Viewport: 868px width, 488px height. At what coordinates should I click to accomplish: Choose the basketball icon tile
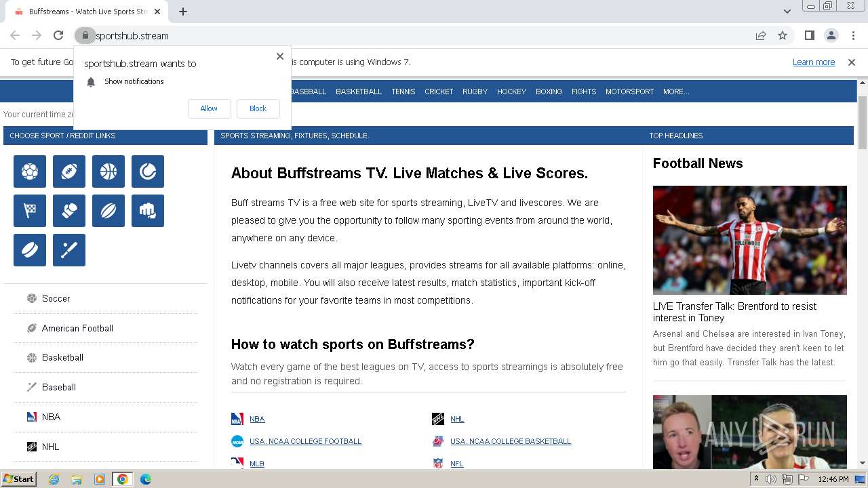click(x=108, y=171)
